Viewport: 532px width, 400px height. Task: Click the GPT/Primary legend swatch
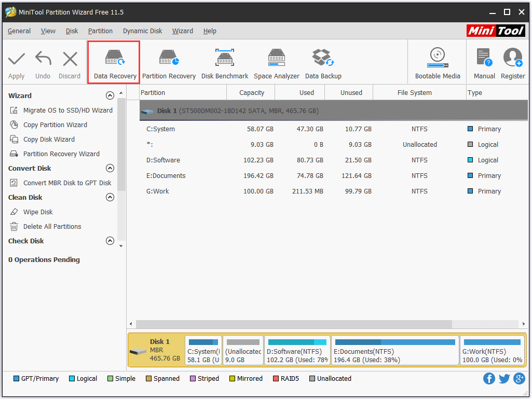point(16,379)
